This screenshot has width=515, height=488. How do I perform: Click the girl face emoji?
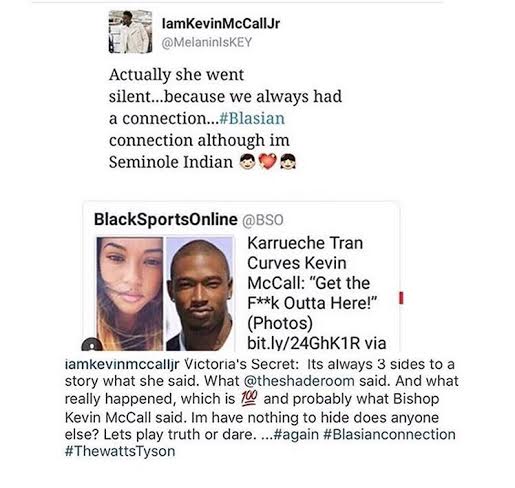[x=288, y=162]
